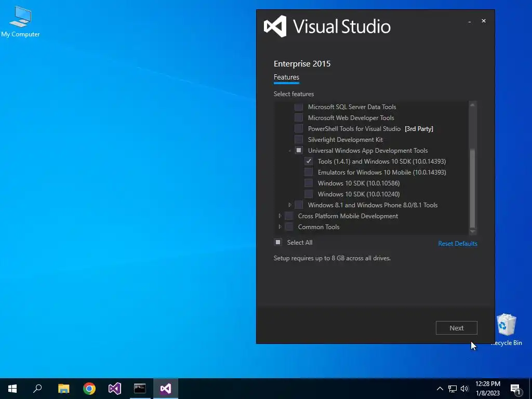Close the Visual Studio installer window

[x=484, y=21]
